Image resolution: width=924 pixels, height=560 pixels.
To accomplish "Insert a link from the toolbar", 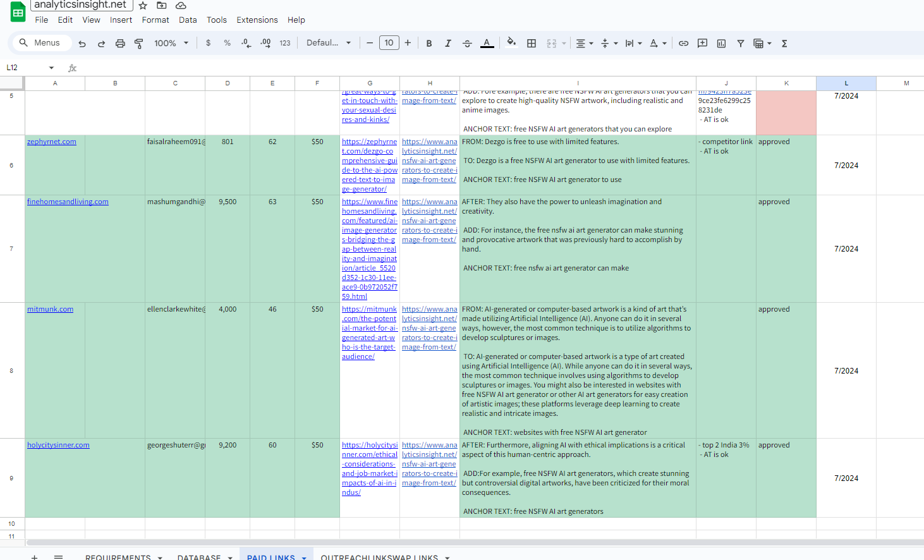I will click(683, 43).
